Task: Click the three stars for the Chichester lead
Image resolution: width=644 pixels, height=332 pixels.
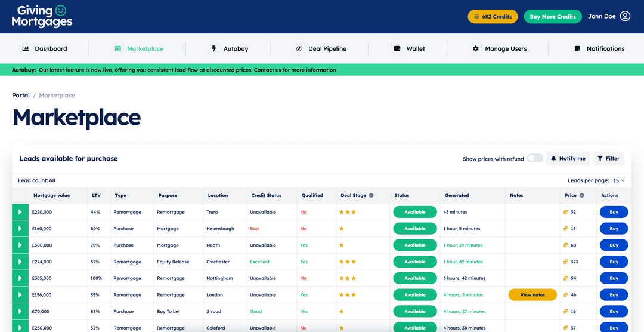Action: (348, 262)
